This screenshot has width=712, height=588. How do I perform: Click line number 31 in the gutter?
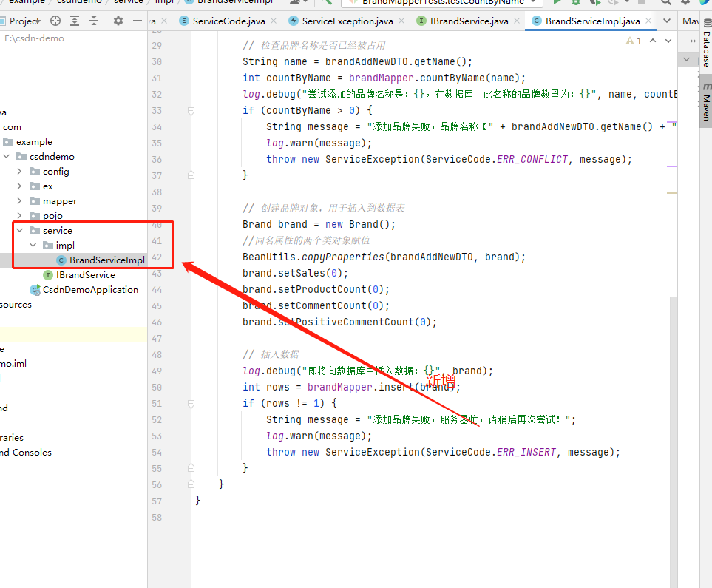click(x=157, y=78)
